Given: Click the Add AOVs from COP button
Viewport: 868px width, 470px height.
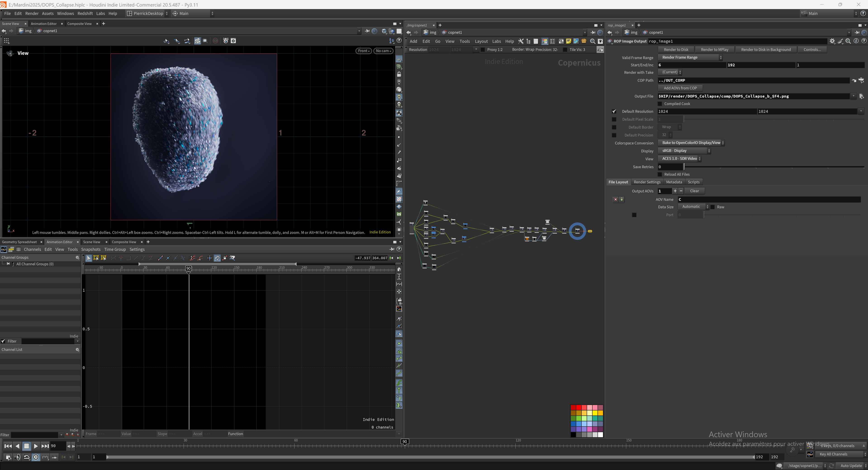Looking at the screenshot, I should tap(680, 88).
